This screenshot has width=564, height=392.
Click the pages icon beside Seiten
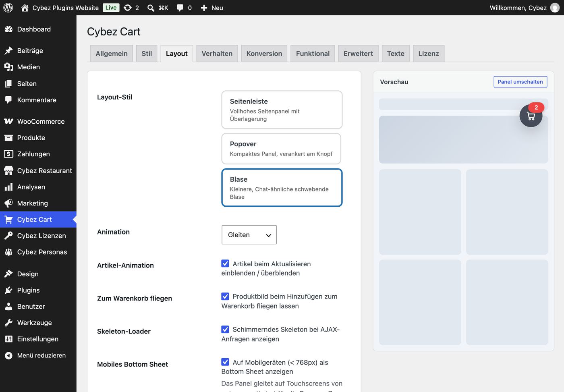(8, 83)
